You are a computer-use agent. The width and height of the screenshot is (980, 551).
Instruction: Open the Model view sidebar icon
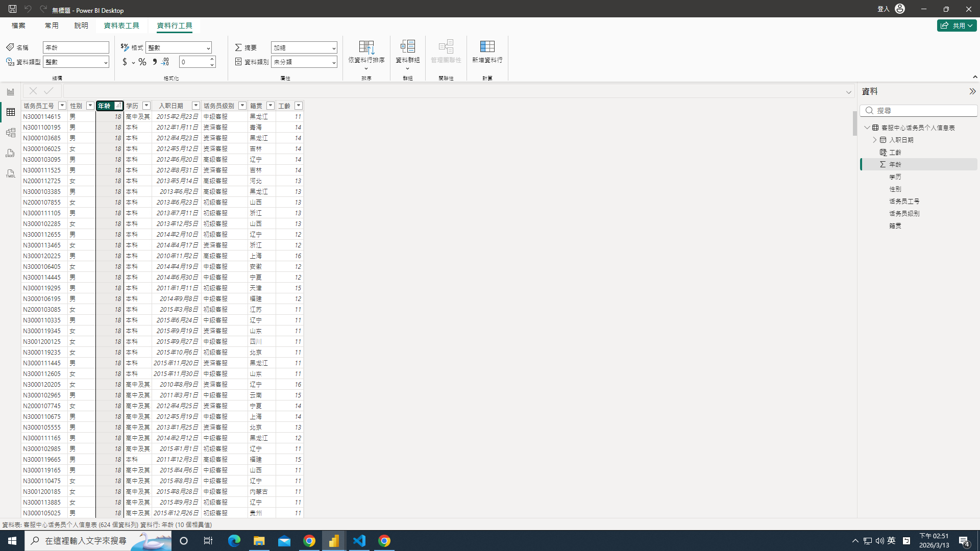[10, 133]
